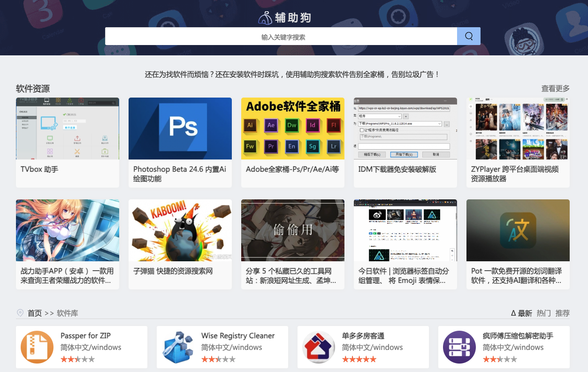Click the location pin breadcrumb icon
The height and width of the screenshot is (372, 588).
click(20, 313)
